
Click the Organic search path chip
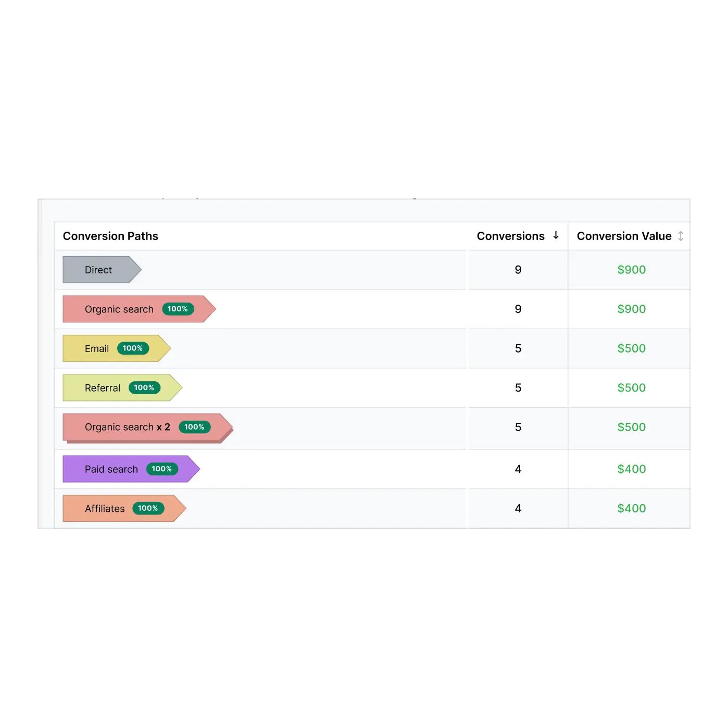(119, 309)
